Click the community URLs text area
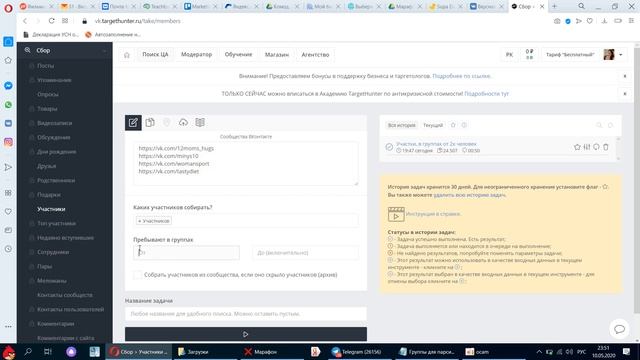The image size is (640, 360). [x=246, y=163]
